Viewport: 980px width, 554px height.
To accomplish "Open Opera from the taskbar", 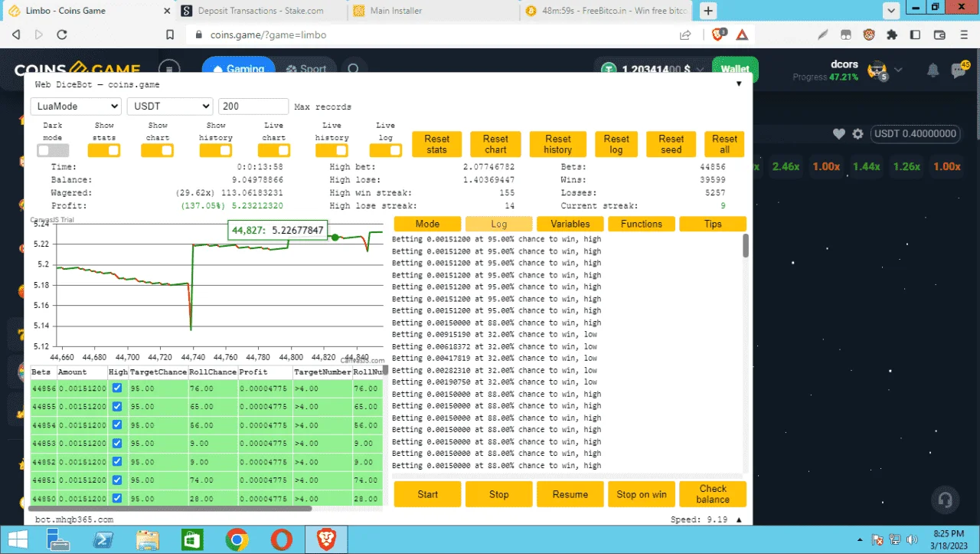I will pyautogui.click(x=282, y=540).
